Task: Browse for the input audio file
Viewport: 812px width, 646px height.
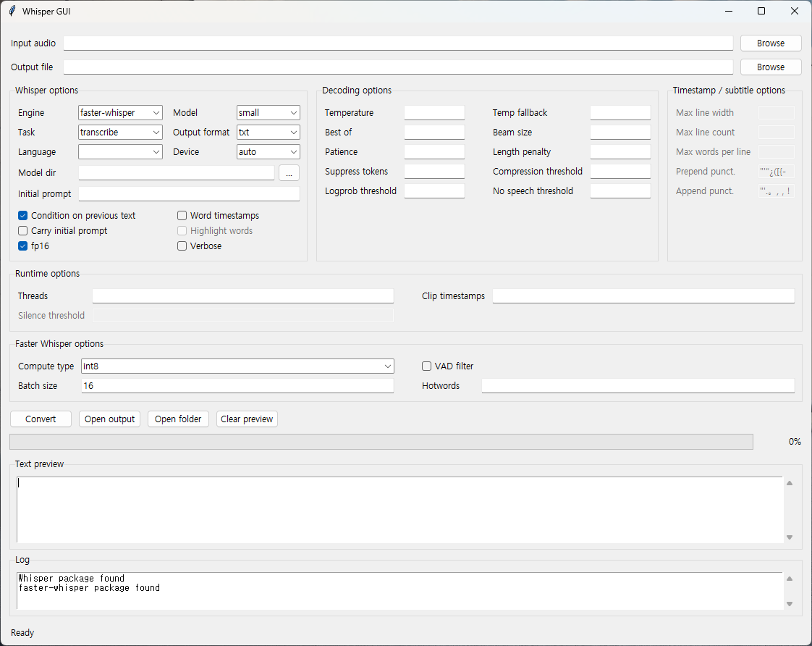Action: click(x=771, y=43)
